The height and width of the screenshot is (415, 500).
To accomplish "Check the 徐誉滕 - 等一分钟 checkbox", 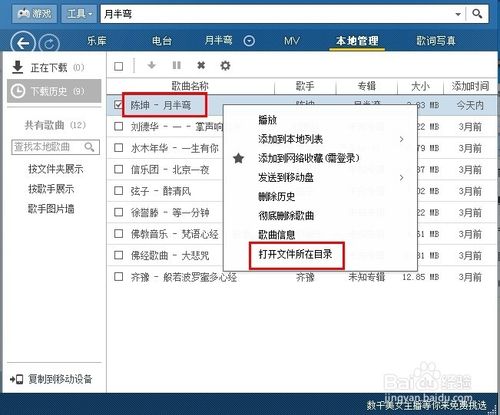I will pos(118,212).
